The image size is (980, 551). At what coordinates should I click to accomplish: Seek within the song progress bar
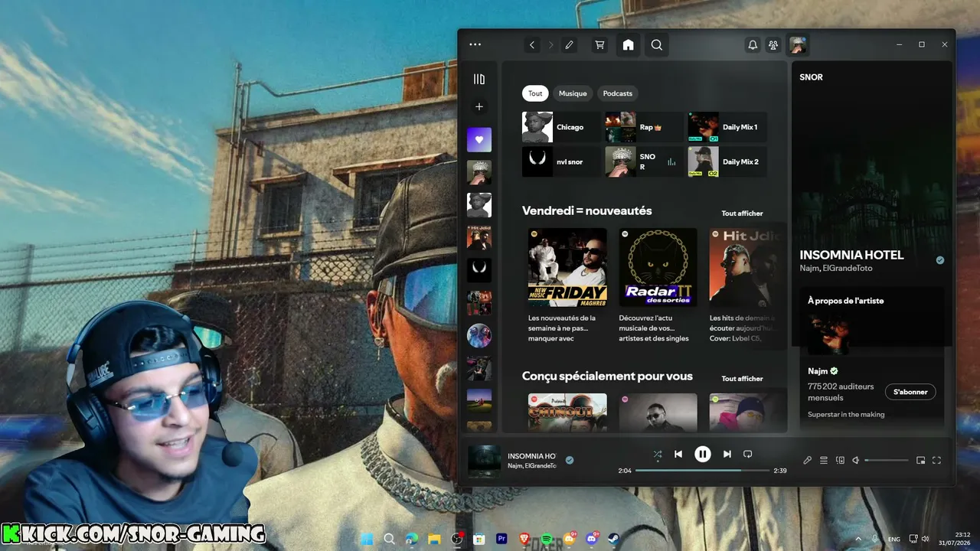click(702, 471)
